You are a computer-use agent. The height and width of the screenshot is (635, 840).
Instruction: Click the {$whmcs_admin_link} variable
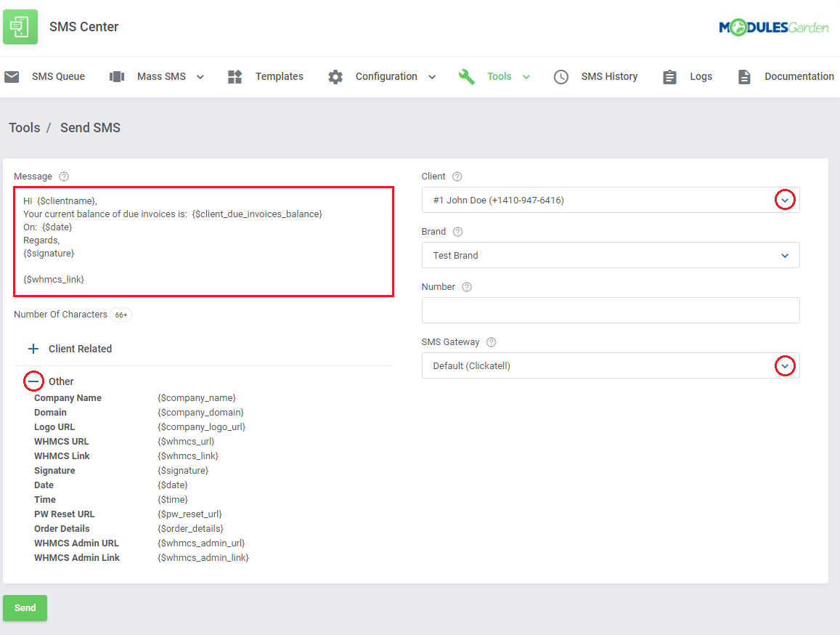tap(203, 557)
